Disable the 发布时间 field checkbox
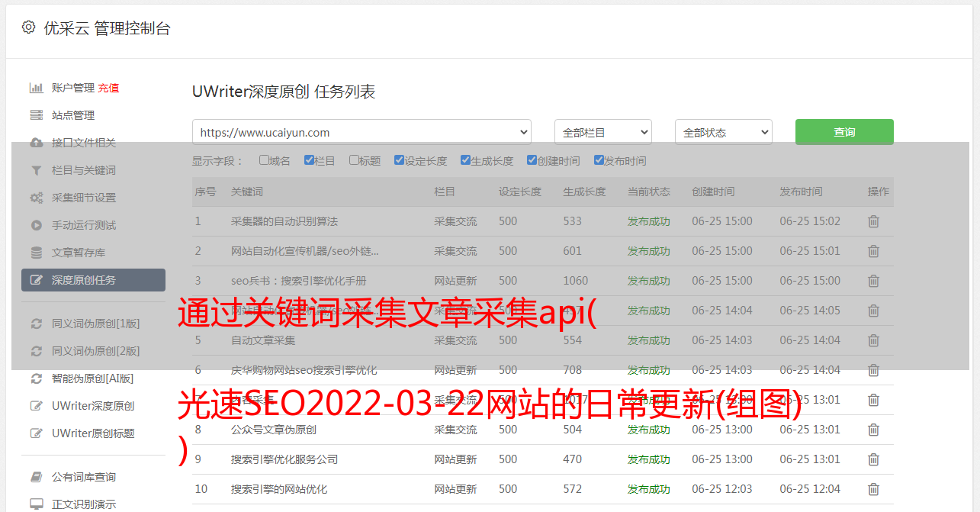980x512 pixels. 598,160
